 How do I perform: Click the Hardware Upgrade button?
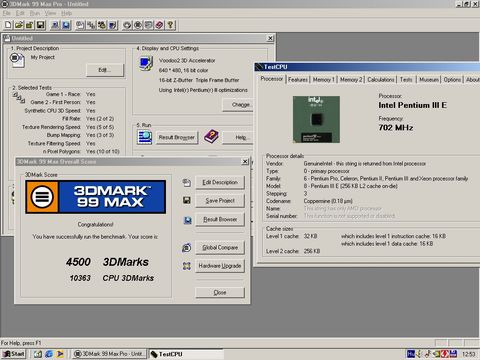point(220,266)
